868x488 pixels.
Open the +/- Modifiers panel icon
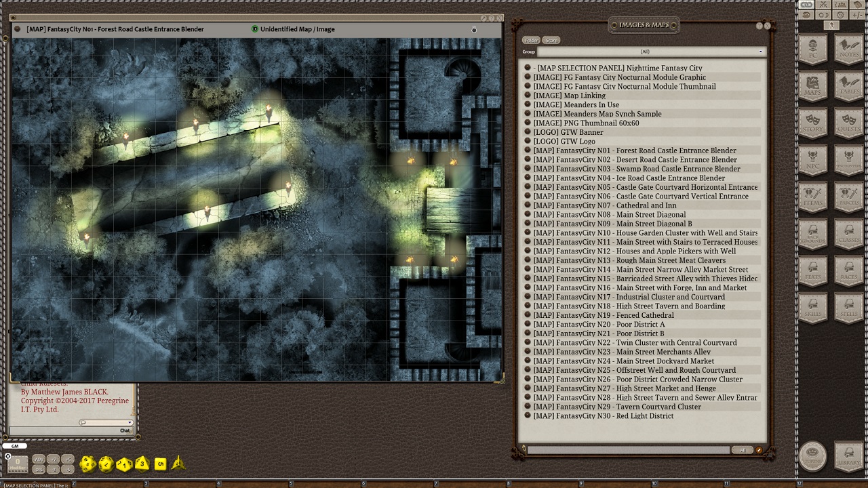click(857, 15)
